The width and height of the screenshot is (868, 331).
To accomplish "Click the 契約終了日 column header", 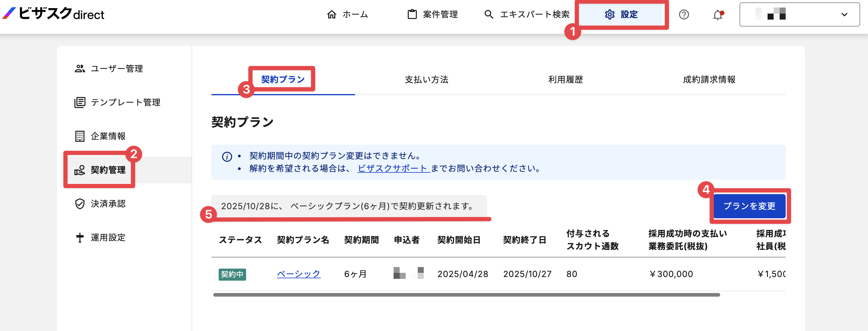I will tap(525, 240).
